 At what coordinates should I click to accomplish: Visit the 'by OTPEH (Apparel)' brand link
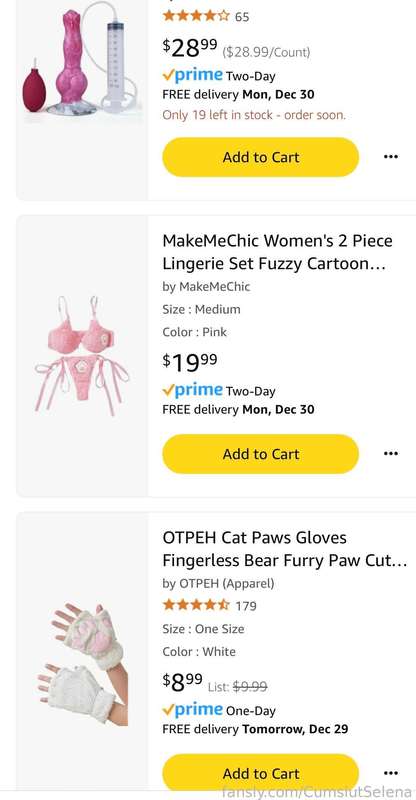[218, 583]
